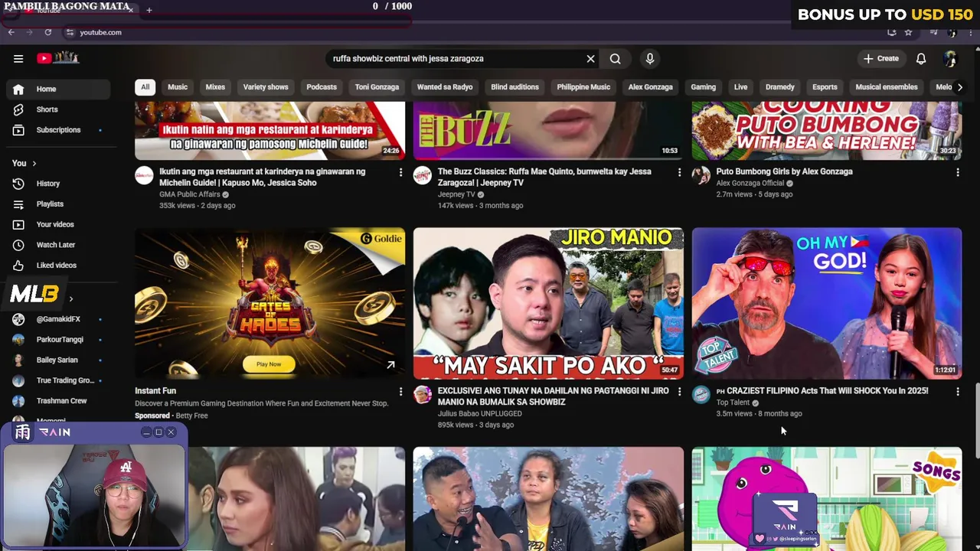This screenshot has width=980, height=551.
Task: Open the account avatar menu
Action: click(950, 58)
